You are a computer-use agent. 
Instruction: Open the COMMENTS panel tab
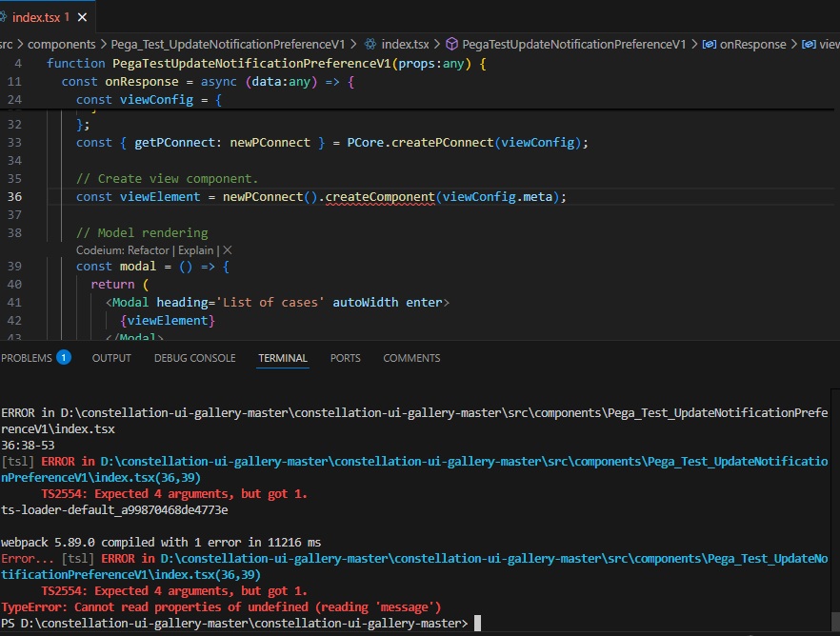click(411, 358)
